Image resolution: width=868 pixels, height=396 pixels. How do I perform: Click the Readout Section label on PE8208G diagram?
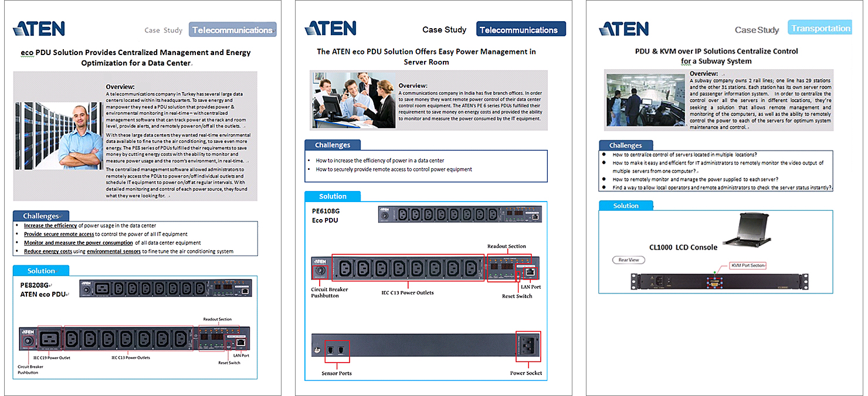pos(217,319)
